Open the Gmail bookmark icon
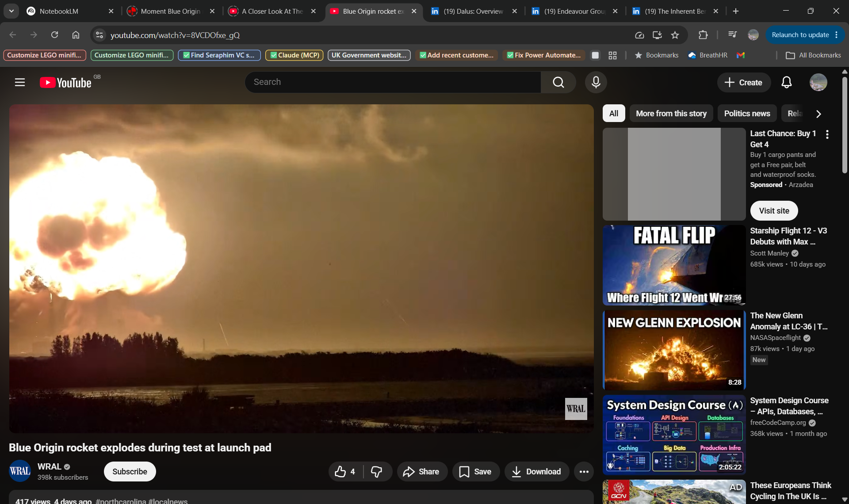849x504 pixels. point(741,55)
